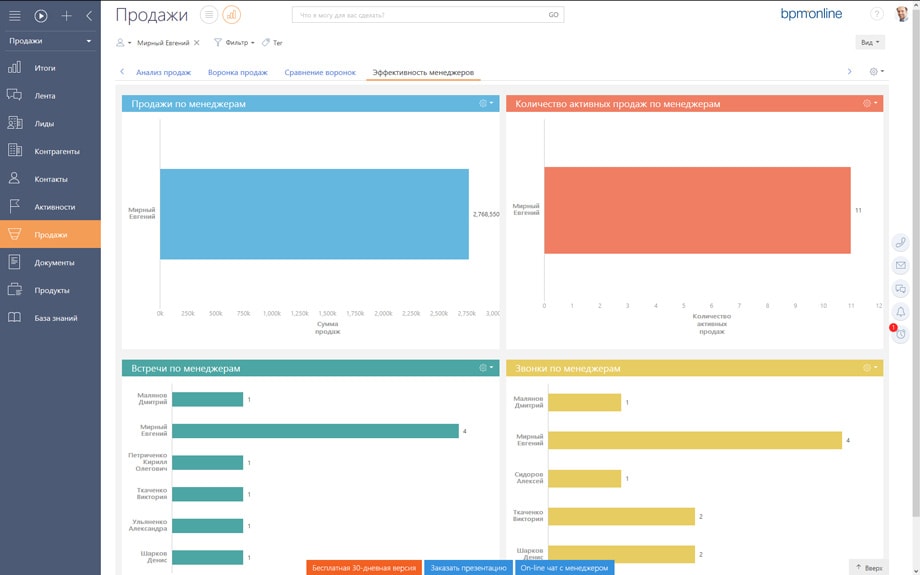Click the orange active sales bar
The height and width of the screenshot is (575, 920).
pyautogui.click(x=697, y=210)
